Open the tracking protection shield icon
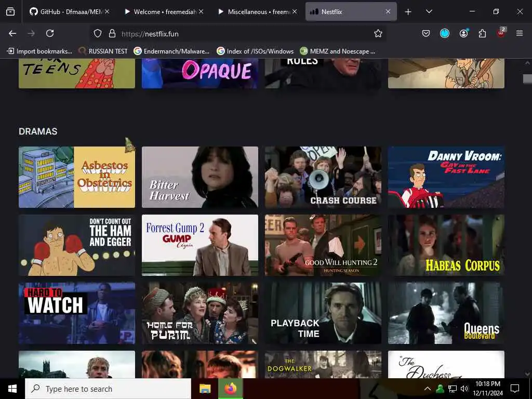The width and height of the screenshot is (532, 399). (x=98, y=33)
